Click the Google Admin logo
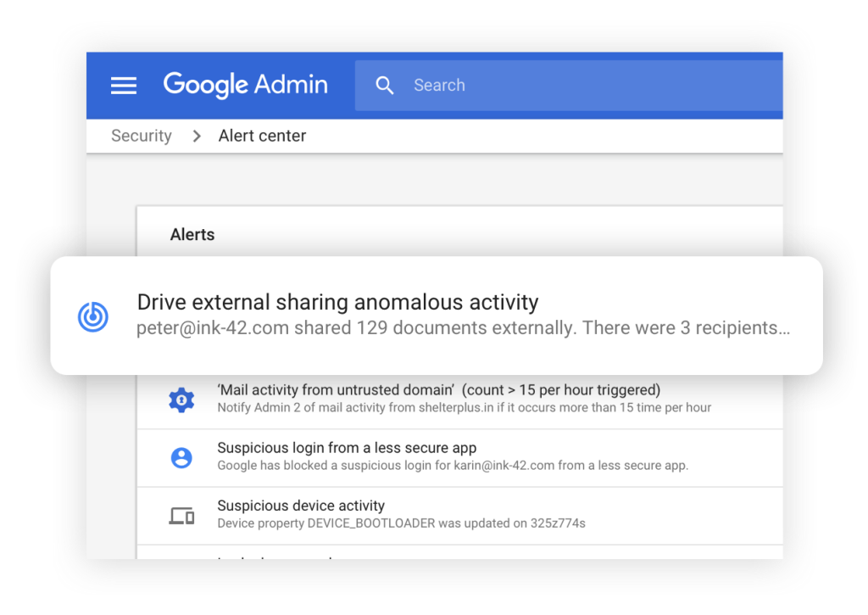 tap(245, 85)
